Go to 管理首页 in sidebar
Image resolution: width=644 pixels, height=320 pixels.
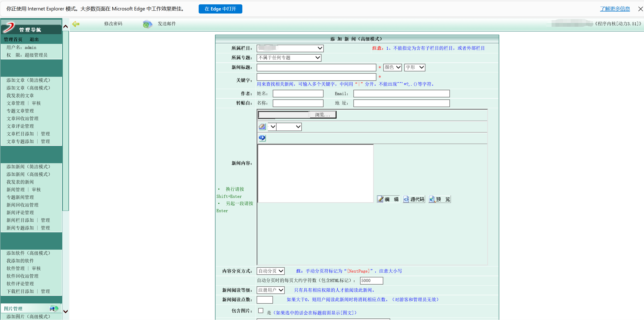(13, 40)
